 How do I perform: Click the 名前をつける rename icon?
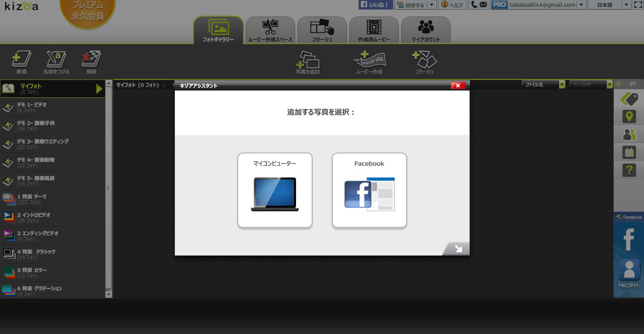tap(56, 59)
